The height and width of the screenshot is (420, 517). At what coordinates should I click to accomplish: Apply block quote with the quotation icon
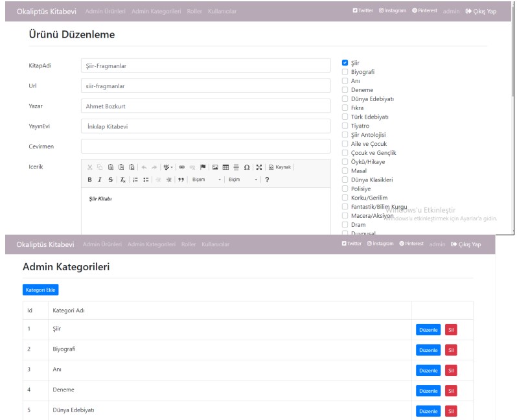pyautogui.click(x=181, y=180)
